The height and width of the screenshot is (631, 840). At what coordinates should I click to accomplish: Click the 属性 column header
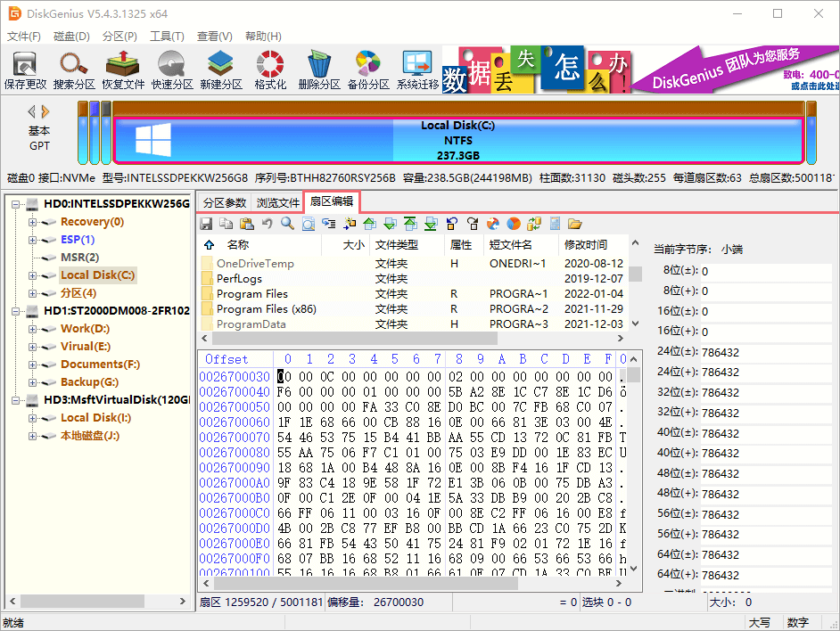point(461,245)
